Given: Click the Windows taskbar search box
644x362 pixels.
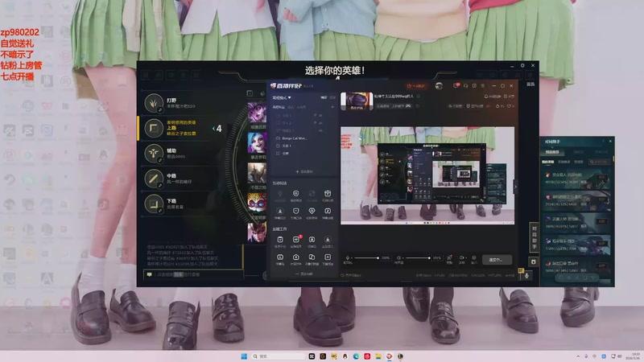Looking at the screenshot, I should pos(279,356).
